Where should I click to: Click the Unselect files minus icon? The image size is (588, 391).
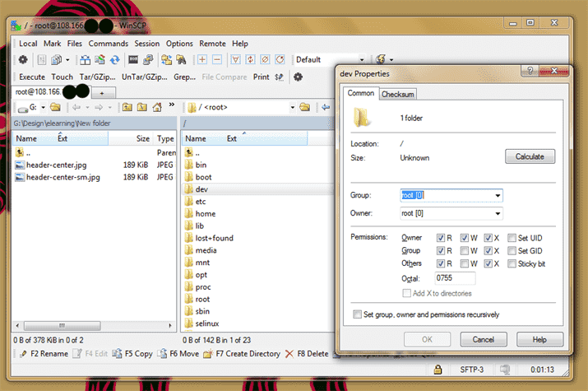coord(217,59)
